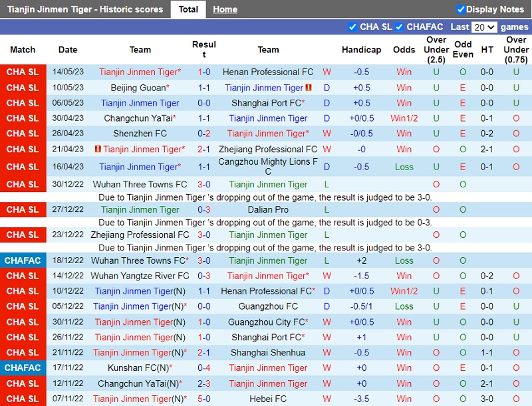Open the 5-0 score against Hebei FC
532x406 pixels.
(204, 399)
